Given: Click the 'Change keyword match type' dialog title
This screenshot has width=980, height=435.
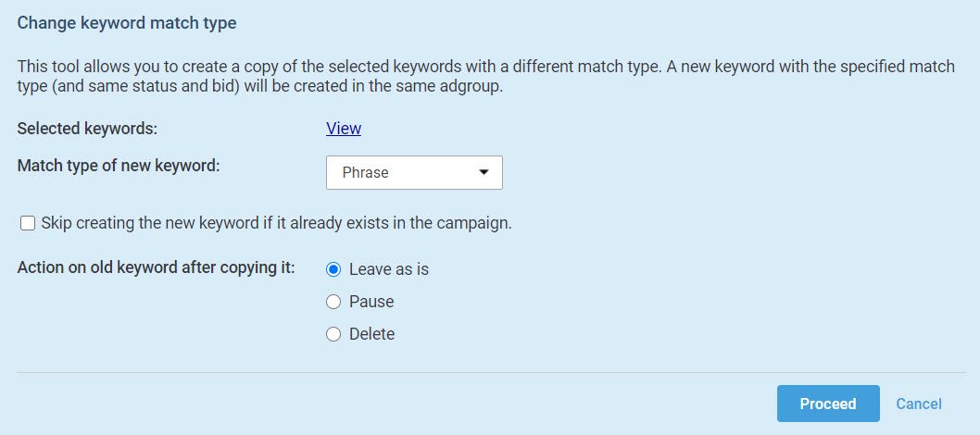Looking at the screenshot, I should 127,23.
